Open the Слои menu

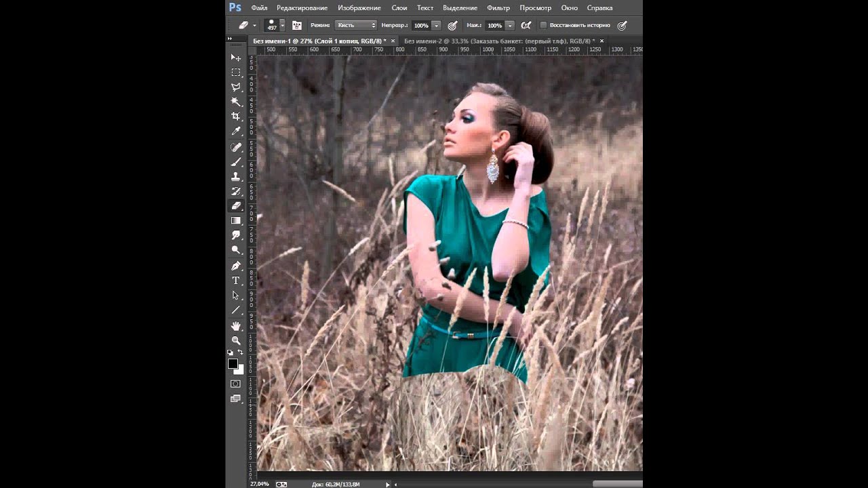399,7
